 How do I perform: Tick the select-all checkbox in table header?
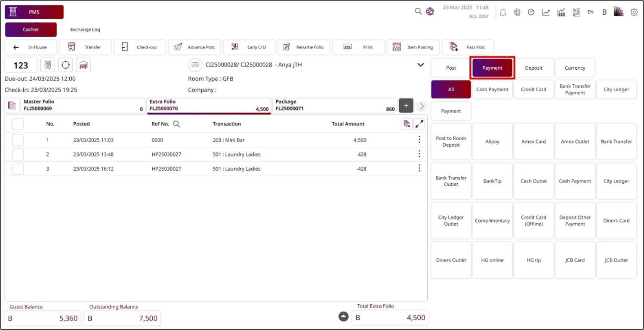click(18, 124)
